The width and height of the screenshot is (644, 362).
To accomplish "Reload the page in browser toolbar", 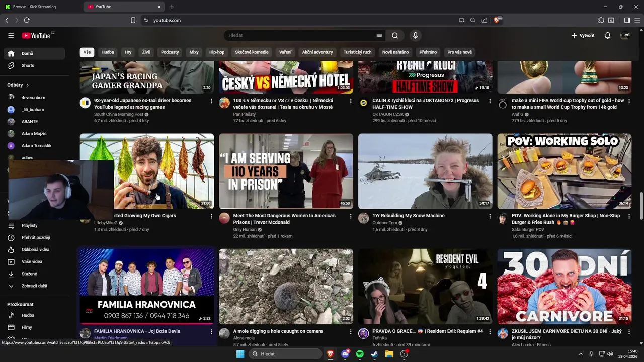I will pos(27,20).
